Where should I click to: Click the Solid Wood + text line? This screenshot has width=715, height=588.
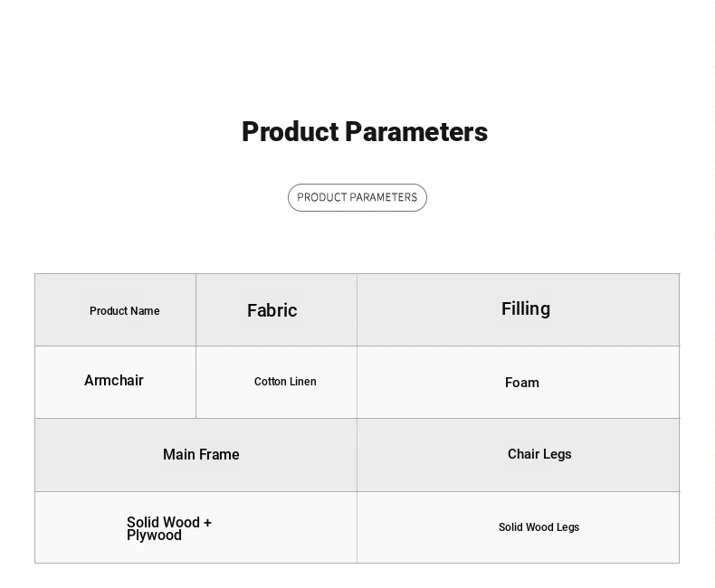point(168,522)
